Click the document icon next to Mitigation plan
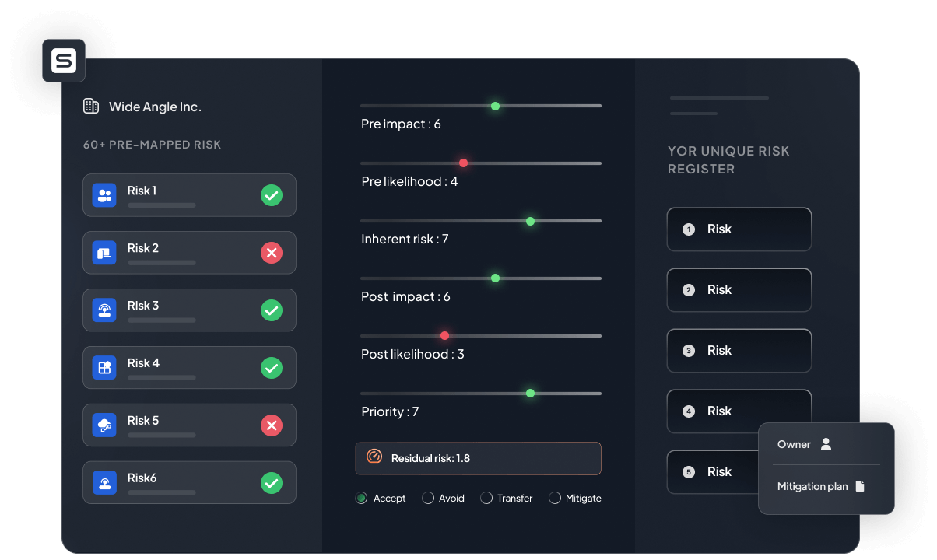The image size is (937, 560). [x=860, y=486]
